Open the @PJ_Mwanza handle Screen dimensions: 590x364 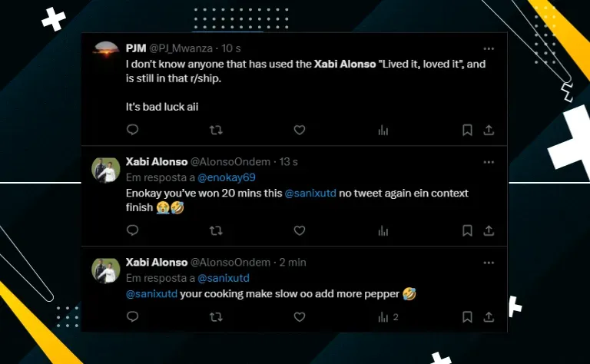pyautogui.click(x=181, y=48)
